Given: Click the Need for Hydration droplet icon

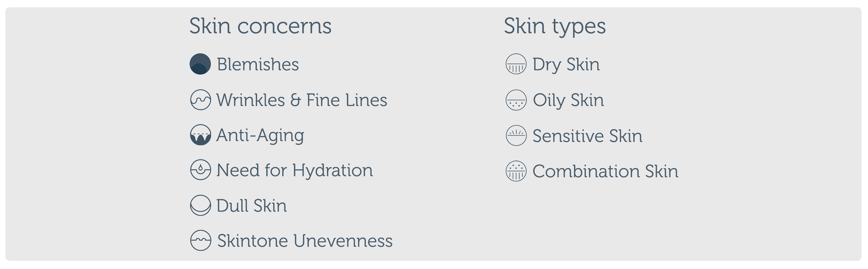Looking at the screenshot, I should [x=201, y=170].
